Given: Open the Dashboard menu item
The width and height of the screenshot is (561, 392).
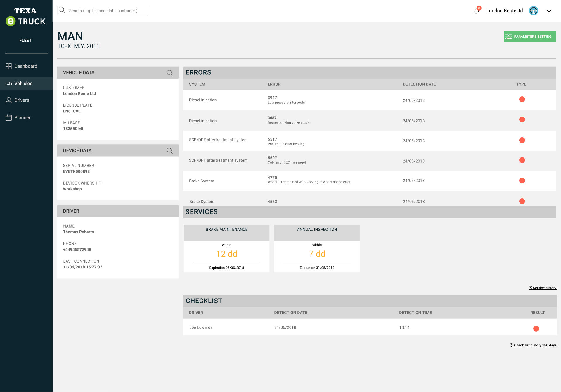Looking at the screenshot, I should click(x=26, y=66).
